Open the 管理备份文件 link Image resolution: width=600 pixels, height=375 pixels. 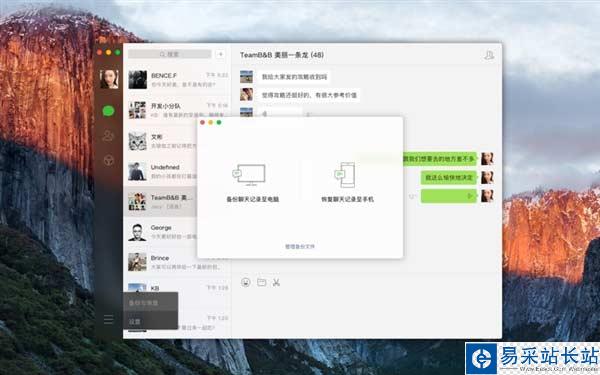pos(300,246)
